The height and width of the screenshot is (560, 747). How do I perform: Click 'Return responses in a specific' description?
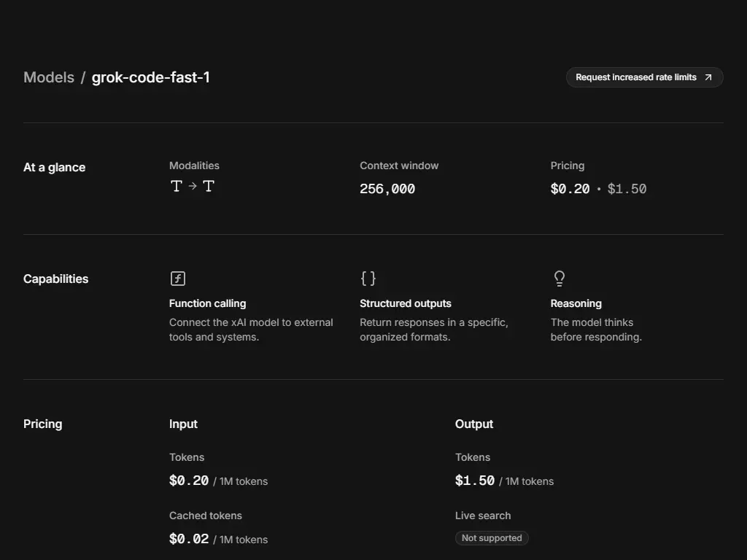tap(434, 330)
